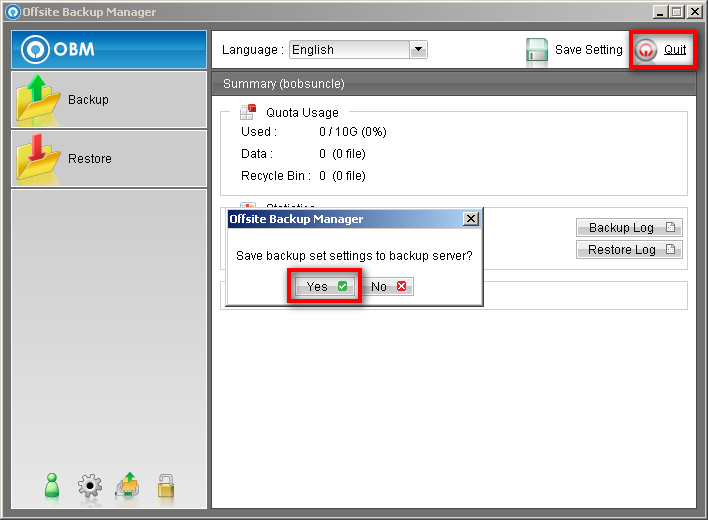Open backup settings via gear icon
Image resolution: width=708 pixels, height=520 pixels.
tap(90, 487)
